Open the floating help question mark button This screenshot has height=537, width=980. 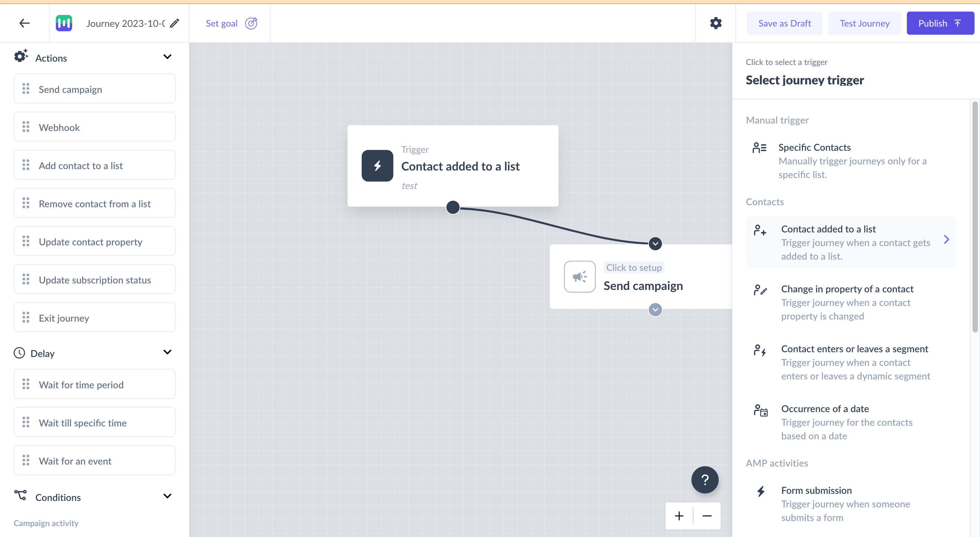point(705,479)
